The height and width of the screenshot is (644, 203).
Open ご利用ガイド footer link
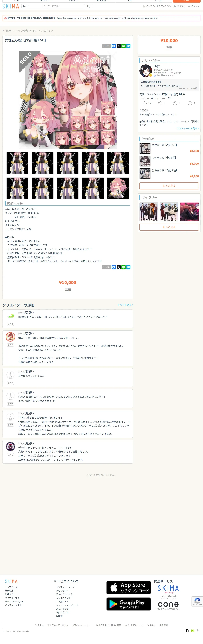(62, 602)
